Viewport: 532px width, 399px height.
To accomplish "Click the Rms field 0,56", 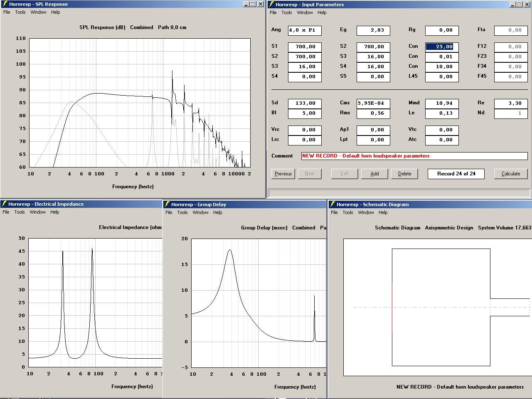I will (x=373, y=113).
